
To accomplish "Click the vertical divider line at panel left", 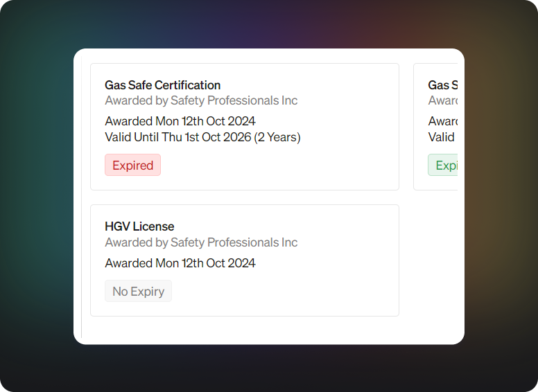I will [82, 197].
